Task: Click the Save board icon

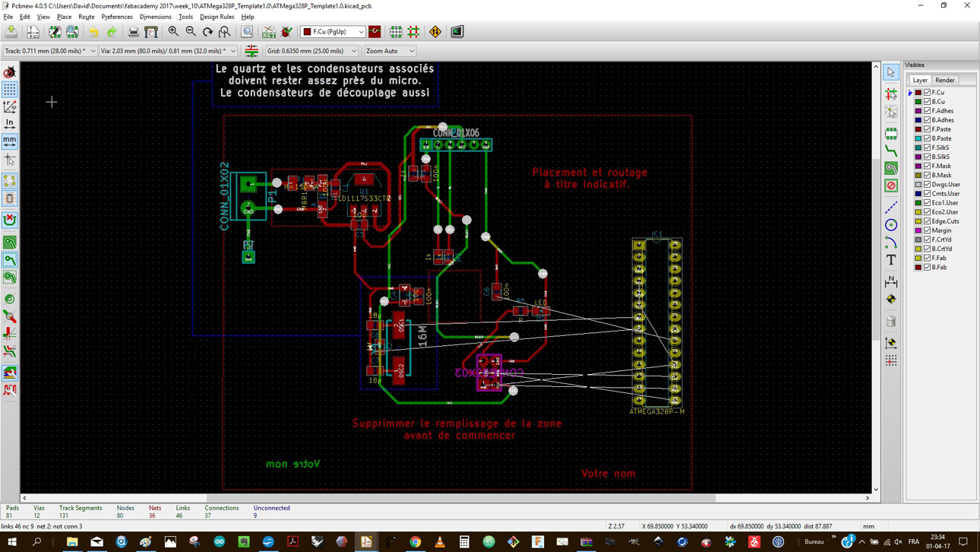Action: pos(11,32)
